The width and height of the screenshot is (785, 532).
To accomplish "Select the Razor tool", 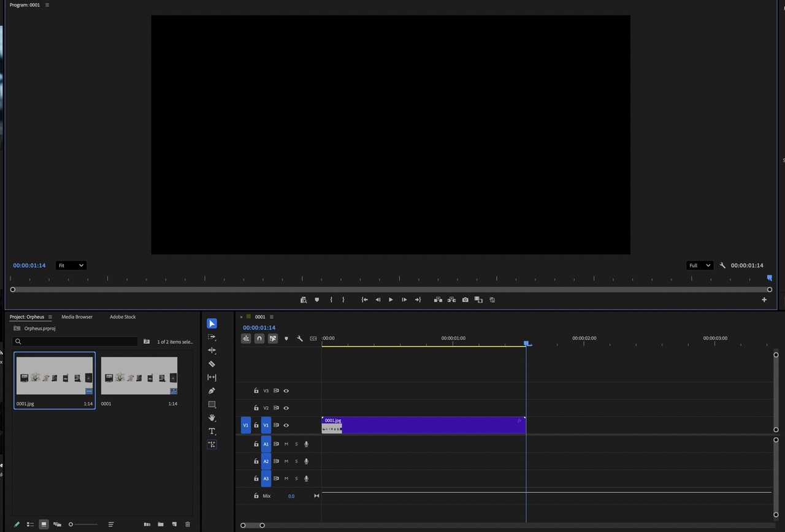I will [212, 364].
